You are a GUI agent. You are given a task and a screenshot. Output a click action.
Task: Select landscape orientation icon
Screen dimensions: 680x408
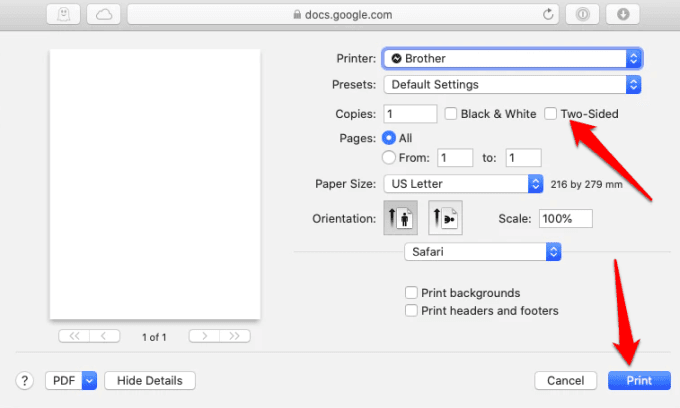[444, 219]
